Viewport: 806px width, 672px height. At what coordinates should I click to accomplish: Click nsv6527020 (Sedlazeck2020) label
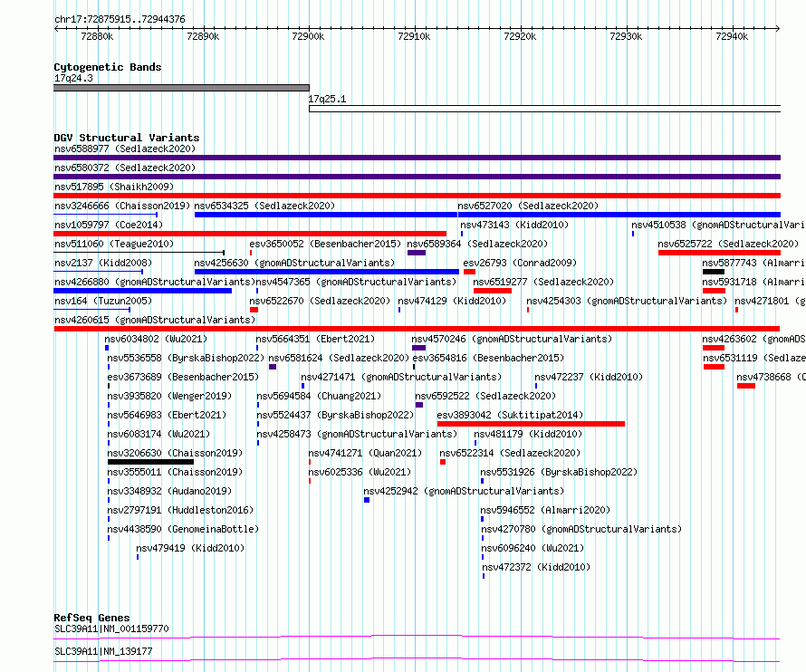pos(528,206)
